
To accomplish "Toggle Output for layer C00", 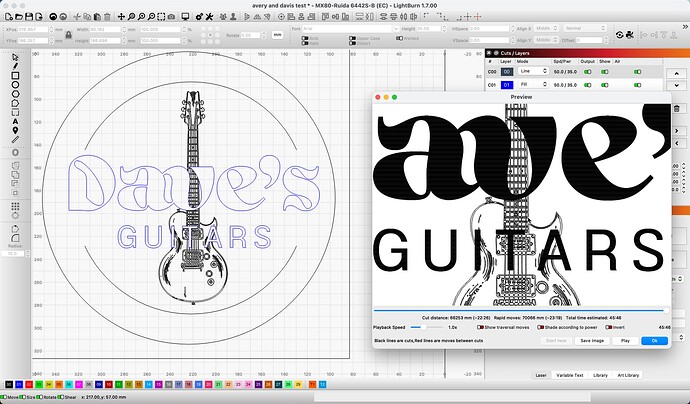I will (x=586, y=72).
